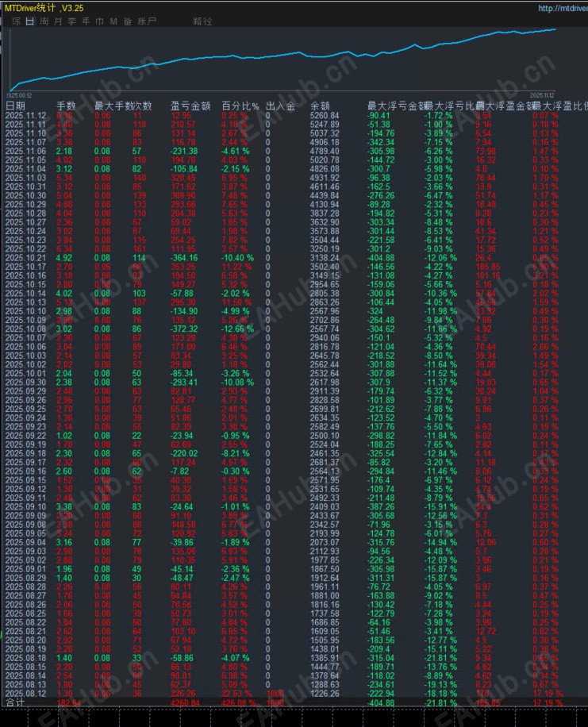Image resolution: width=588 pixels, height=727 pixels.
Task: Select the 年 yearly tab
Action: click(86, 21)
